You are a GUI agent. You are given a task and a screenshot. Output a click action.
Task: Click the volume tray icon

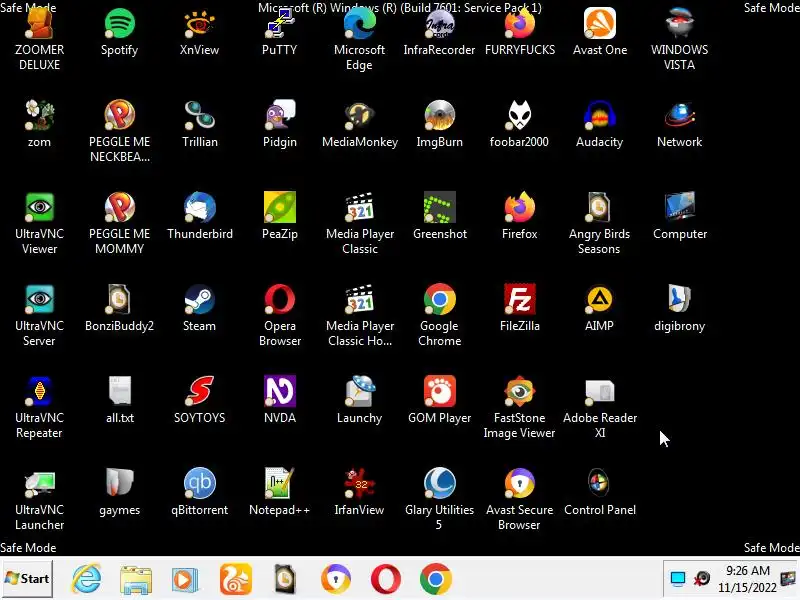click(702, 578)
